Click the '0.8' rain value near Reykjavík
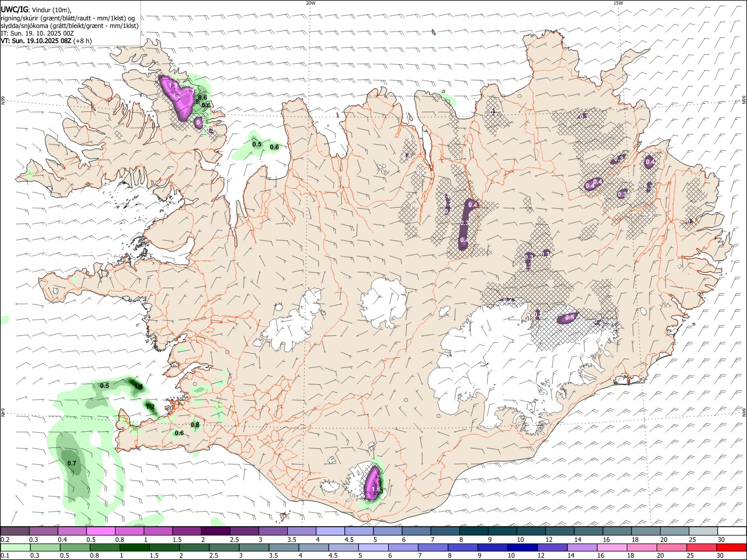 (x=195, y=425)
